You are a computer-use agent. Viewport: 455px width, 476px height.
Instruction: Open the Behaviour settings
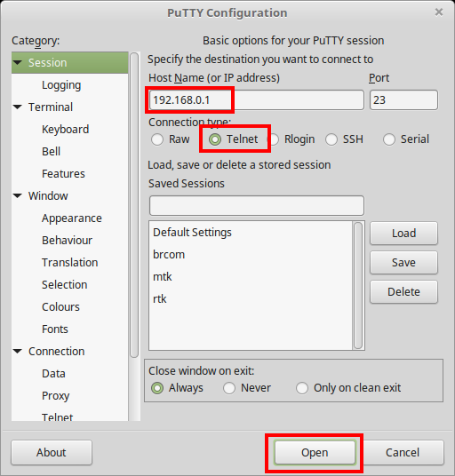(67, 241)
